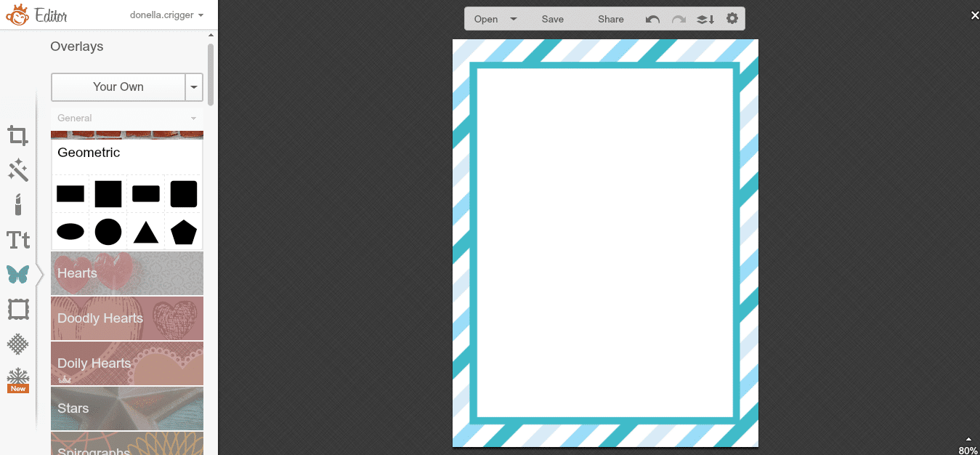The height and width of the screenshot is (455, 980).
Task: Click the striped teal frame canvas image
Action: coord(605,243)
